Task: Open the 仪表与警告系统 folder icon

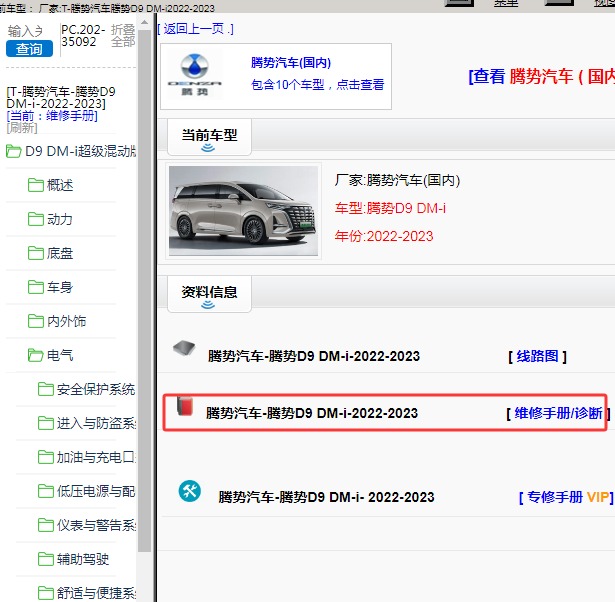Action: click(45, 526)
